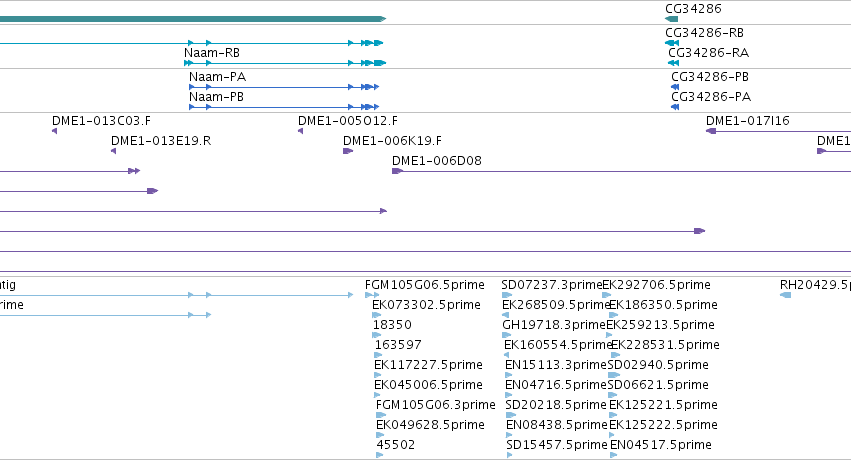Click the arrow glyph under DME1-013C03.F
The width and height of the screenshot is (851, 460).
tap(54, 131)
